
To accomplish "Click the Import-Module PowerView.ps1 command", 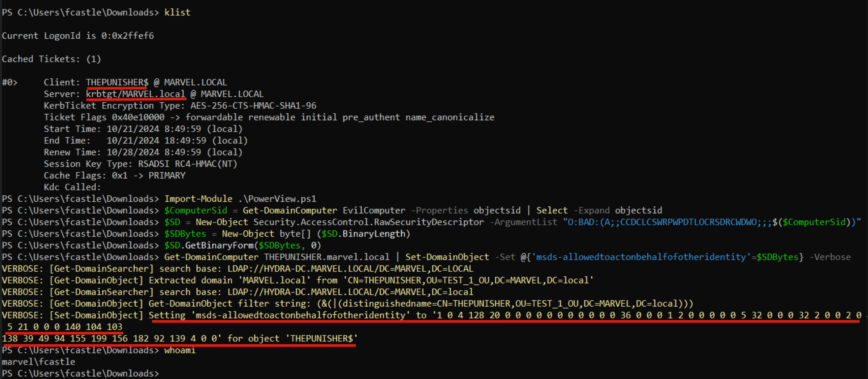I will click(x=240, y=199).
